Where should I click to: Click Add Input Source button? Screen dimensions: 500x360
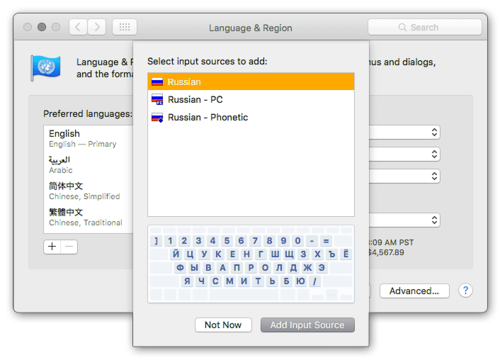[307, 325]
